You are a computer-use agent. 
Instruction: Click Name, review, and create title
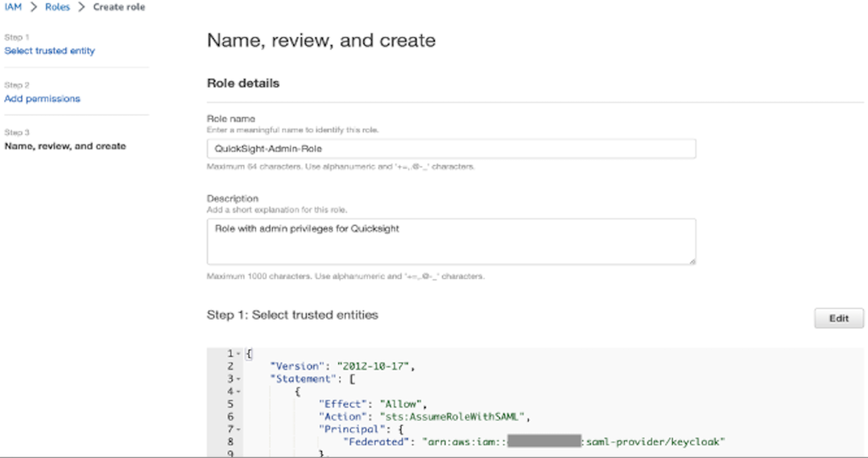point(321,41)
